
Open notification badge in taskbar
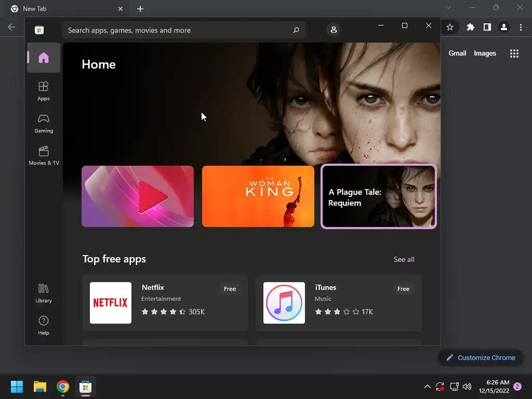click(517, 387)
